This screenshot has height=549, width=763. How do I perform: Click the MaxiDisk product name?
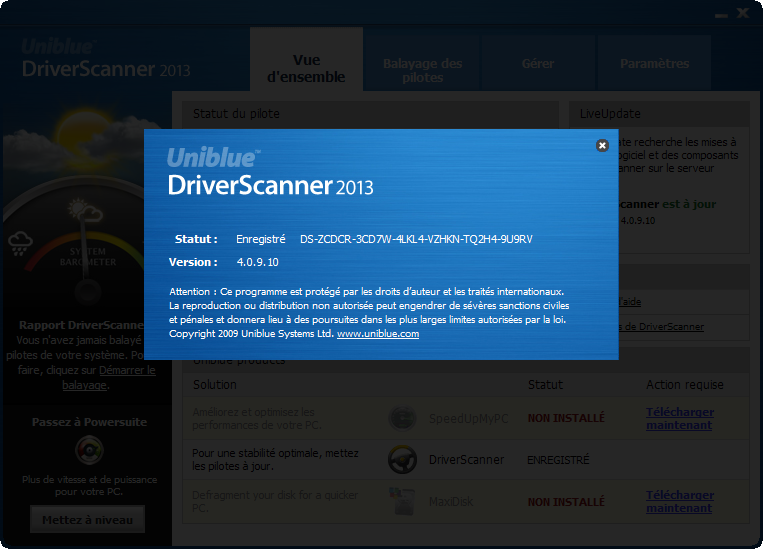[451, 502]
